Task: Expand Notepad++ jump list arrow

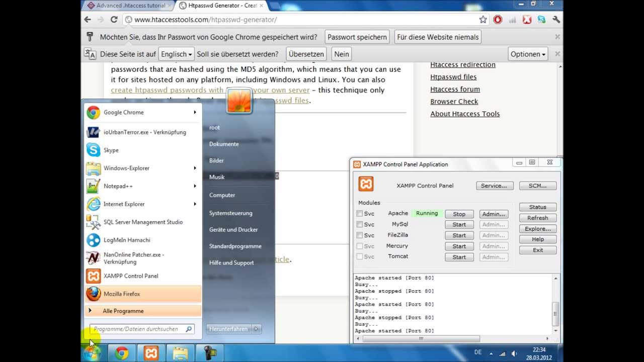Action: click(195, 186)
